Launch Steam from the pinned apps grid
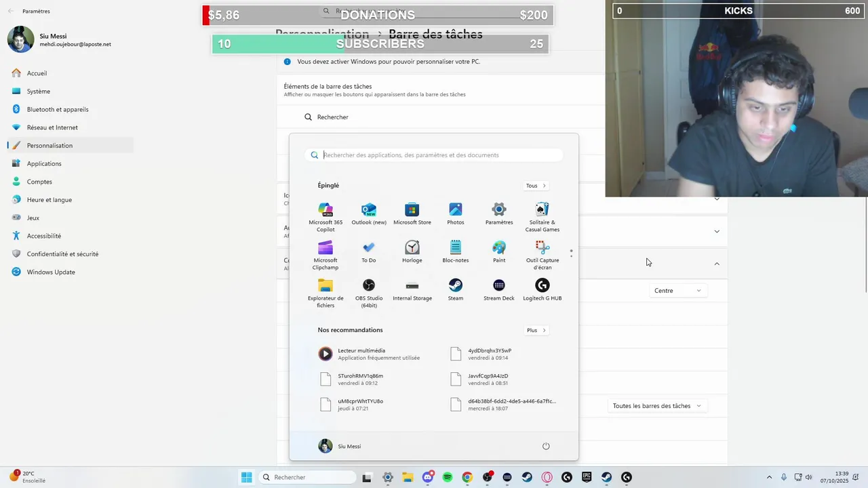Viewport: 868px width, 488px height. click(x=456, y=290)
